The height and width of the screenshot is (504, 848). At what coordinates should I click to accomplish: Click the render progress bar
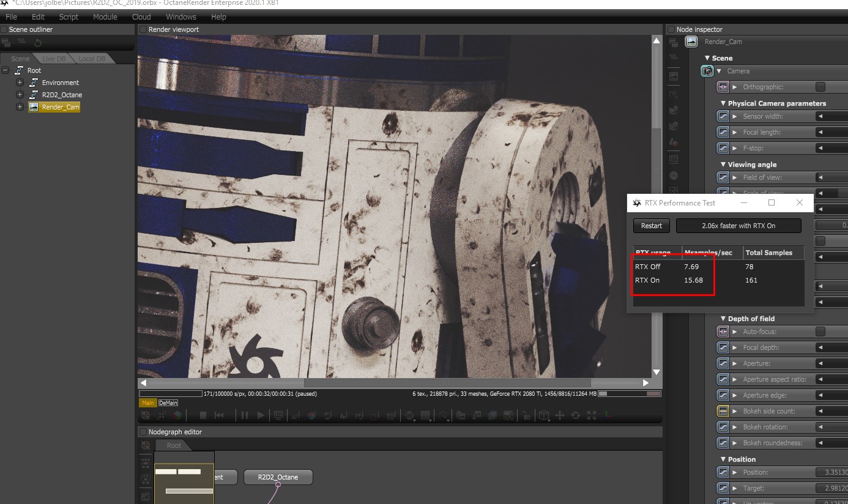coord(171,394)
